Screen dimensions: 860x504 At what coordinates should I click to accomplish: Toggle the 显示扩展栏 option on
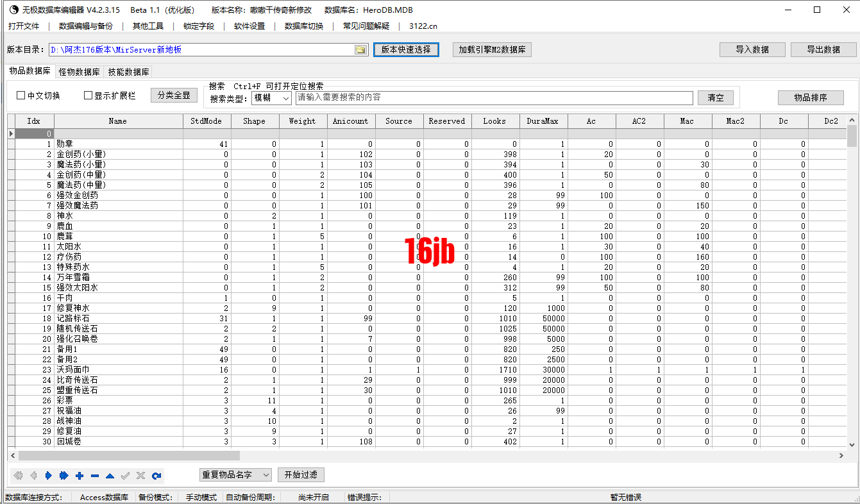87,94
